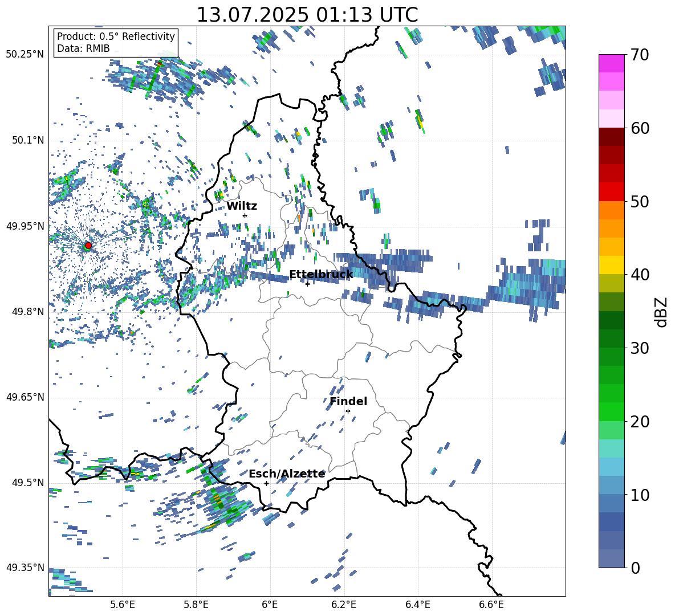Click the Esch/Alzette city label

[x=287, y=474]
